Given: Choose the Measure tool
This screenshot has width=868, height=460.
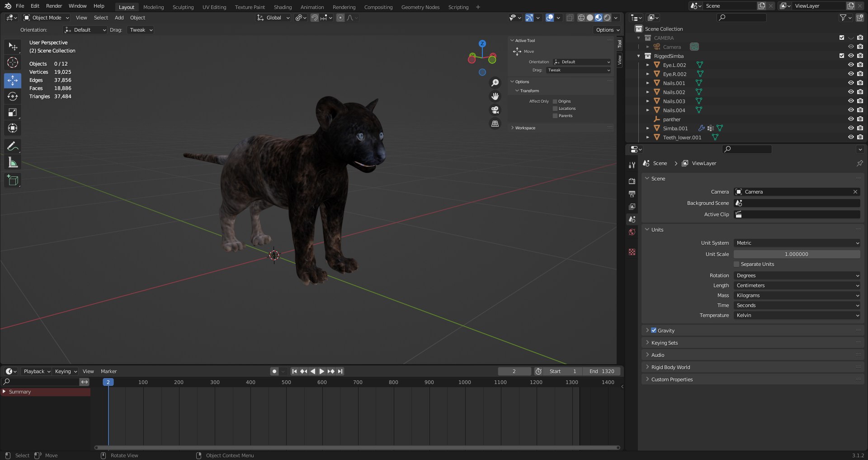Looking at the screenshot, I should click(13, 162).
